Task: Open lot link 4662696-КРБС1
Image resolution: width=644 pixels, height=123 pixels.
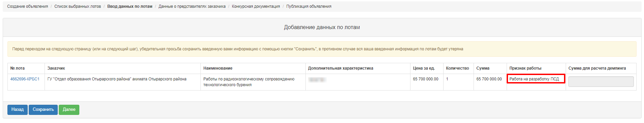Action: click(25, 79)
